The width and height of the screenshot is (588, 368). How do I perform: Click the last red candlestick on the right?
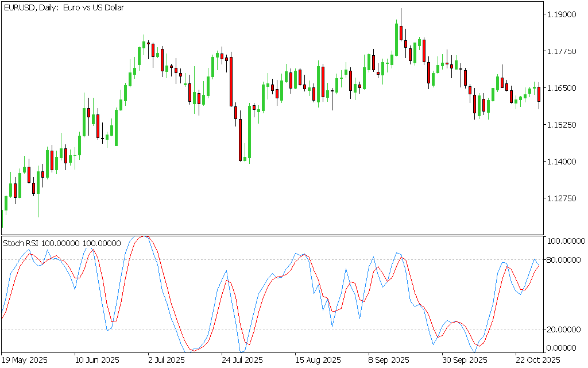539,94
